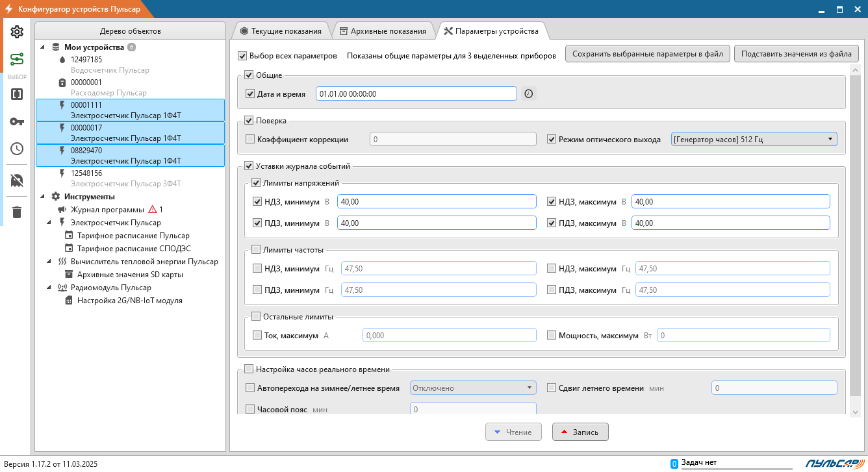Click the warning triangle in Журнал программы
The width and height of the screenshot is (868, 472).
[x=153, y=209]
